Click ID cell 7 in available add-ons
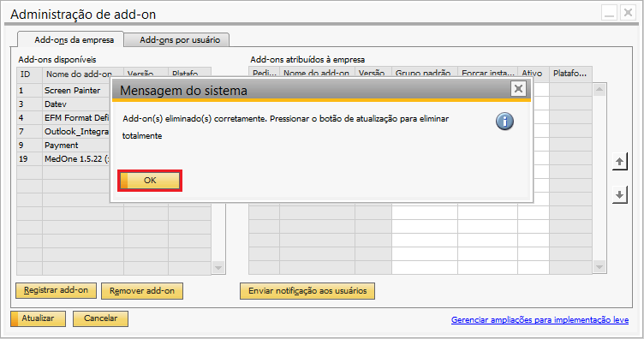 point(30,131)
